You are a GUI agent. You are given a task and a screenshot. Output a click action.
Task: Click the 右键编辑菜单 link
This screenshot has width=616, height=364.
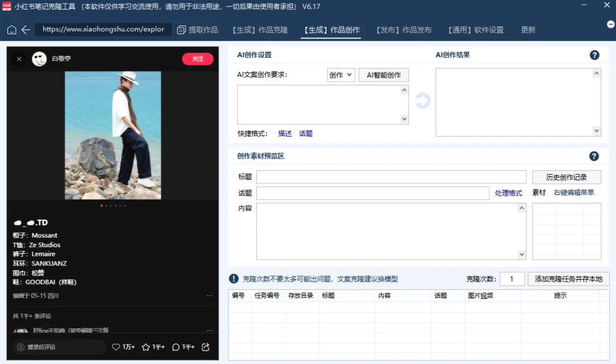pyautogui.click(x=573, y=193)
